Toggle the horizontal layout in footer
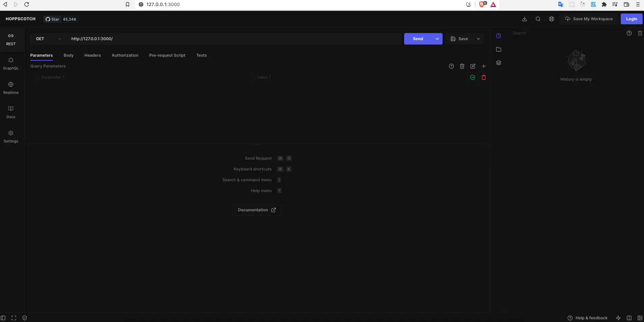 point(629,318)
